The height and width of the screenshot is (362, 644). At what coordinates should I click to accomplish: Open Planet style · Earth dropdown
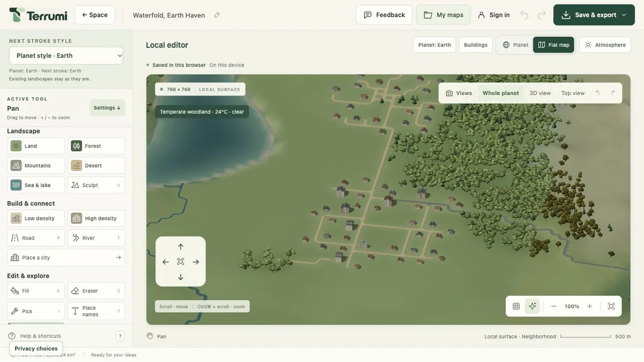[x=66, y=56]
